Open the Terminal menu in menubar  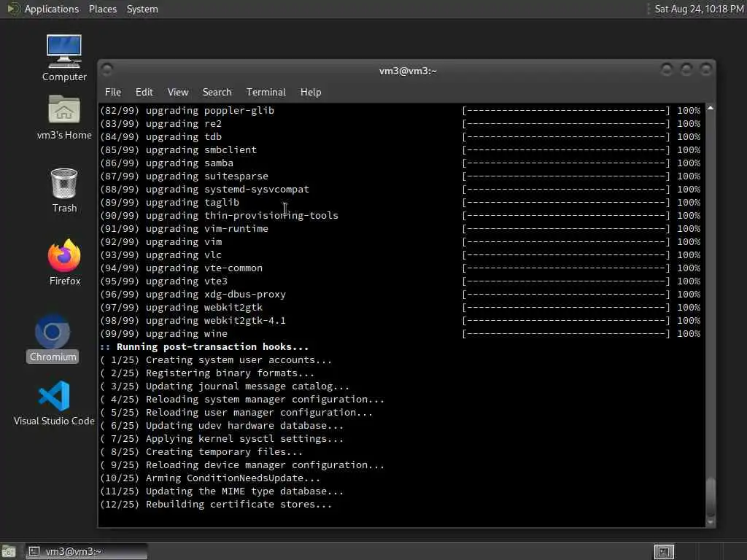click(x=266, y=92)
